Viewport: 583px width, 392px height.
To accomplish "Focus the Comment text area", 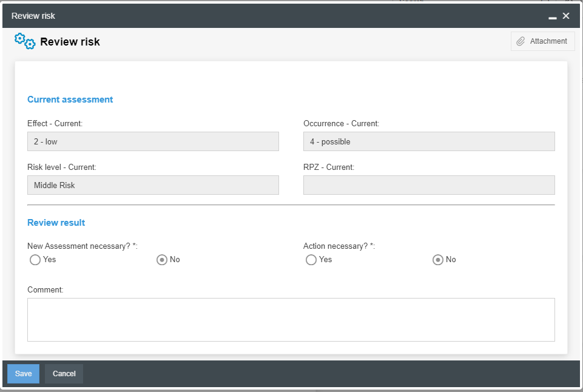I will click(x=291, y=320).
